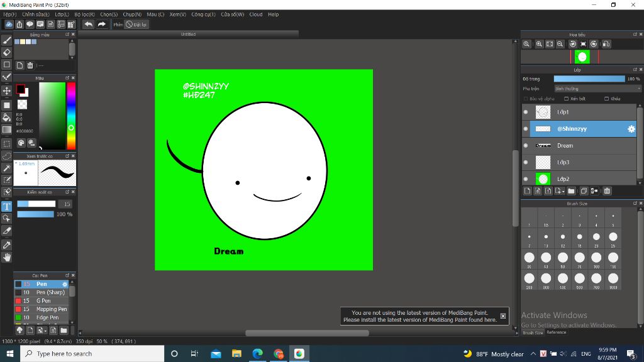Open the Cửa sổ(W) menu
644x362 pixels.
click(x=233, y=14)
